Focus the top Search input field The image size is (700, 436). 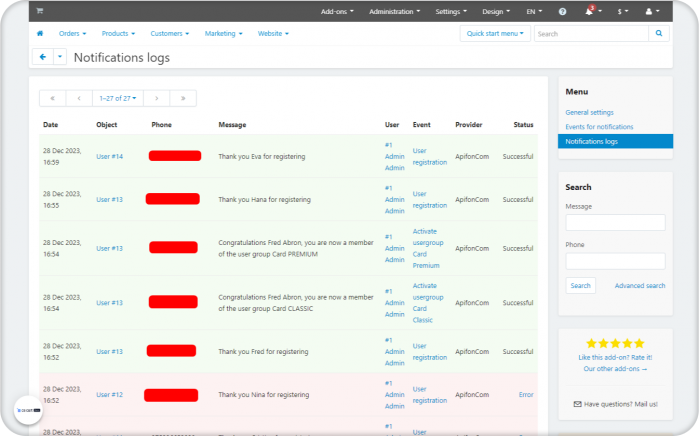[x=592, y=33]
